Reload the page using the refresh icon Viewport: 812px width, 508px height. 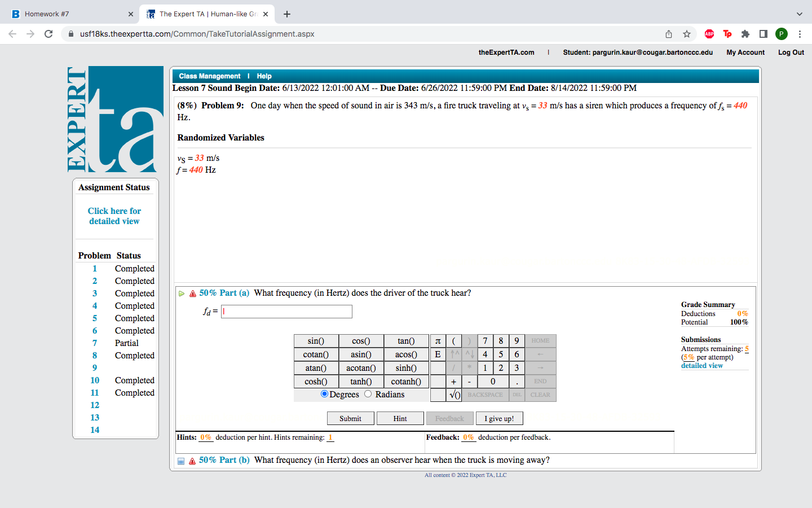(x=48, y=34)
